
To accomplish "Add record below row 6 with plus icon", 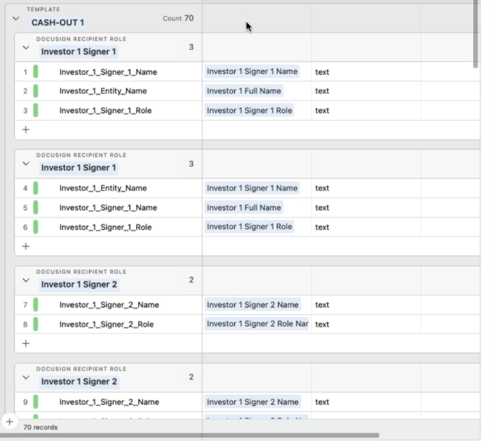I will pos(26,247).
